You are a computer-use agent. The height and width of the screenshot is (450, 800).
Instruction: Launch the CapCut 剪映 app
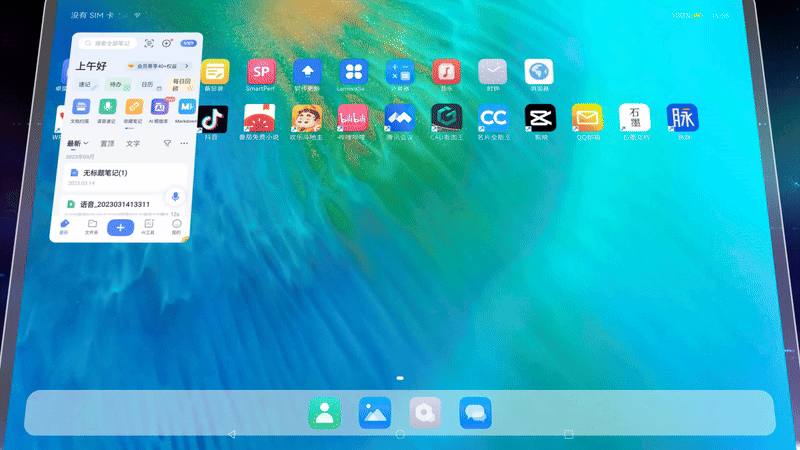point(540,118)
